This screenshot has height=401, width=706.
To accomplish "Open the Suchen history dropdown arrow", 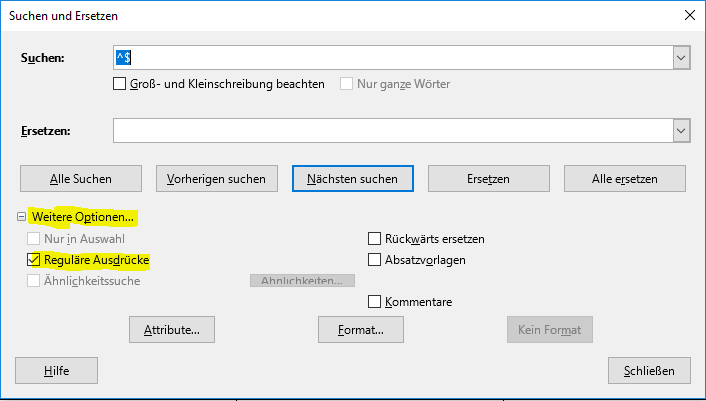I will tap(681, 58).
